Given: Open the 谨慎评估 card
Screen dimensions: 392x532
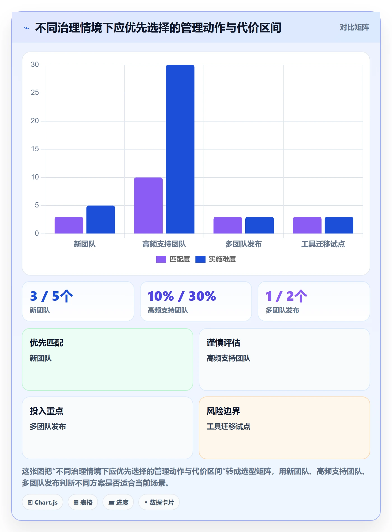Looking at the screenshot, I should [x=284, y=360].
